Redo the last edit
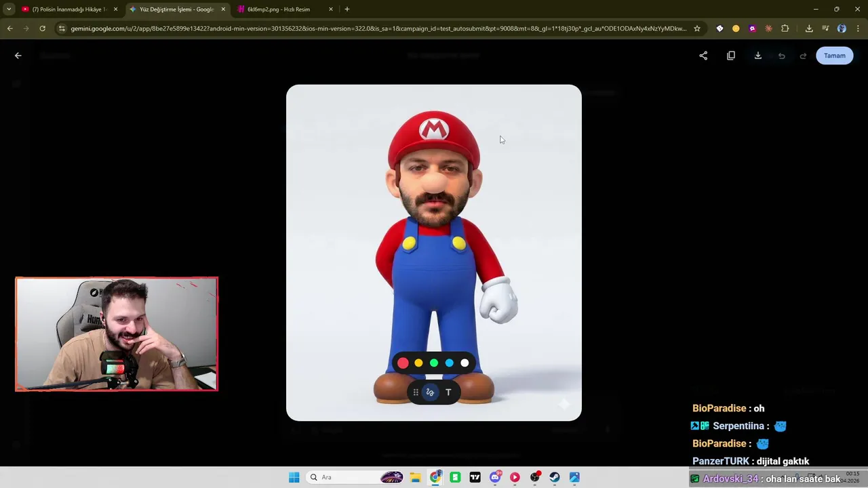The image size is (868, 488). (804, 56)
